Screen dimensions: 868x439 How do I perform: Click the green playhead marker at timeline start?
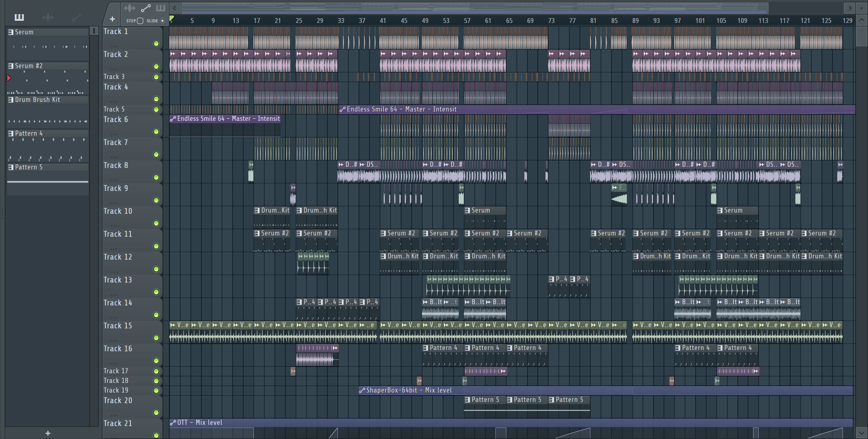[x=171, y=19]
